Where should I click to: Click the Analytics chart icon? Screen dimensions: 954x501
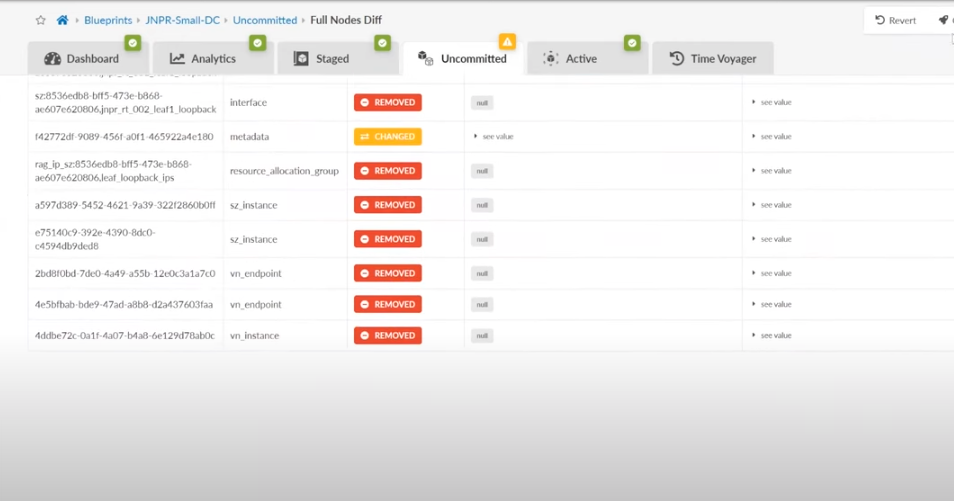(177, 58)
